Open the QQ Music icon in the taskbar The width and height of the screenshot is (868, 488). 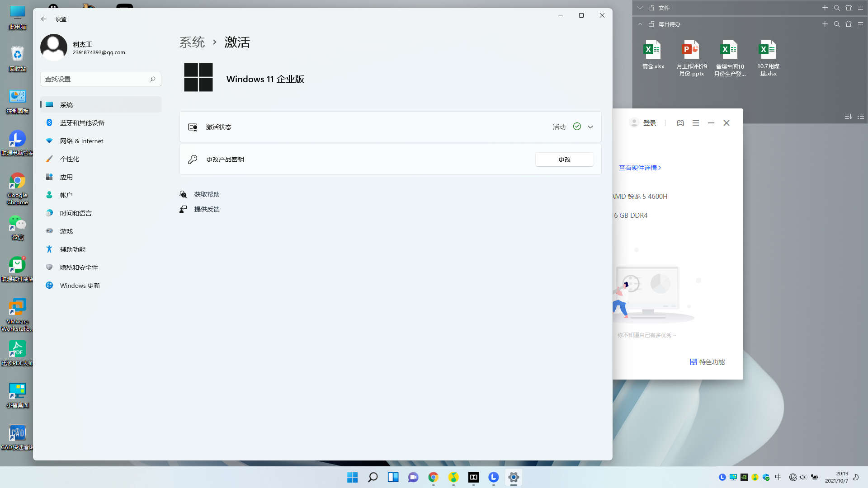(453, 477)
